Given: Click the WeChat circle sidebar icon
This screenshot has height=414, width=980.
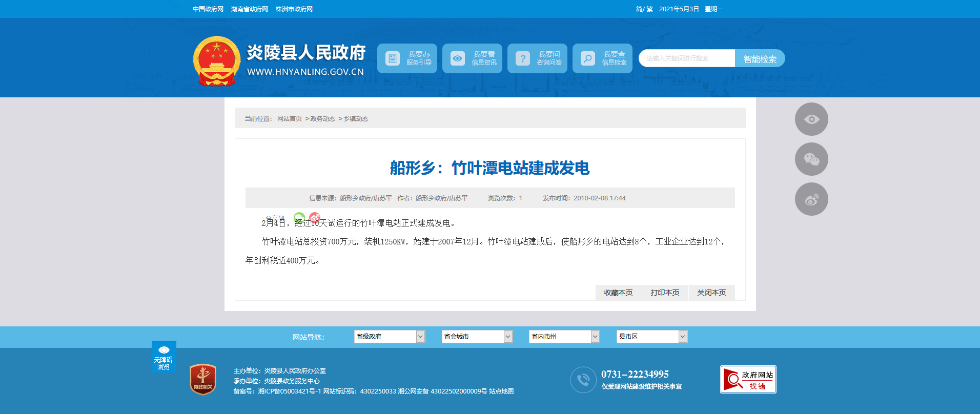Looking at the screenshot, I should tap(811, 159).
